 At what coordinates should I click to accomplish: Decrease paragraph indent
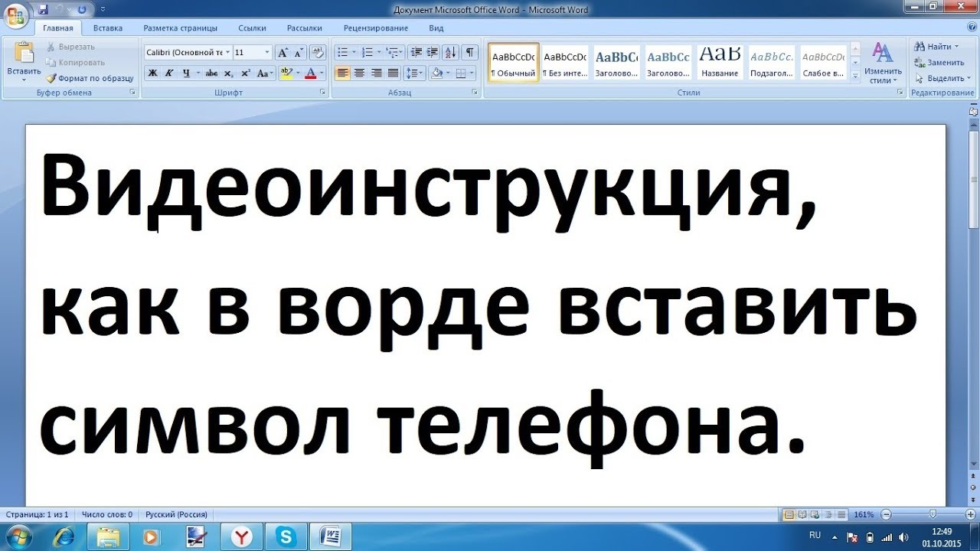pyautogui.click(x=416, y=53)
